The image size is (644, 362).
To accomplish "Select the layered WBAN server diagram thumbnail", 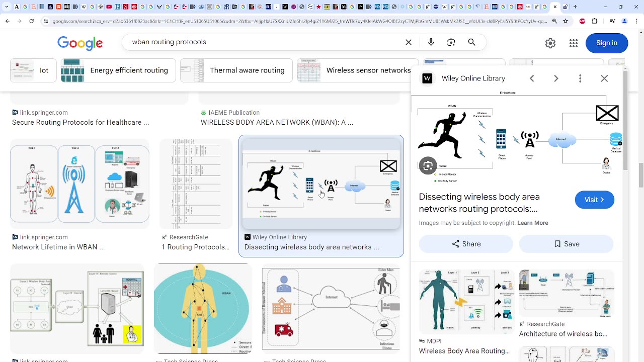I will tap(77, 309).
